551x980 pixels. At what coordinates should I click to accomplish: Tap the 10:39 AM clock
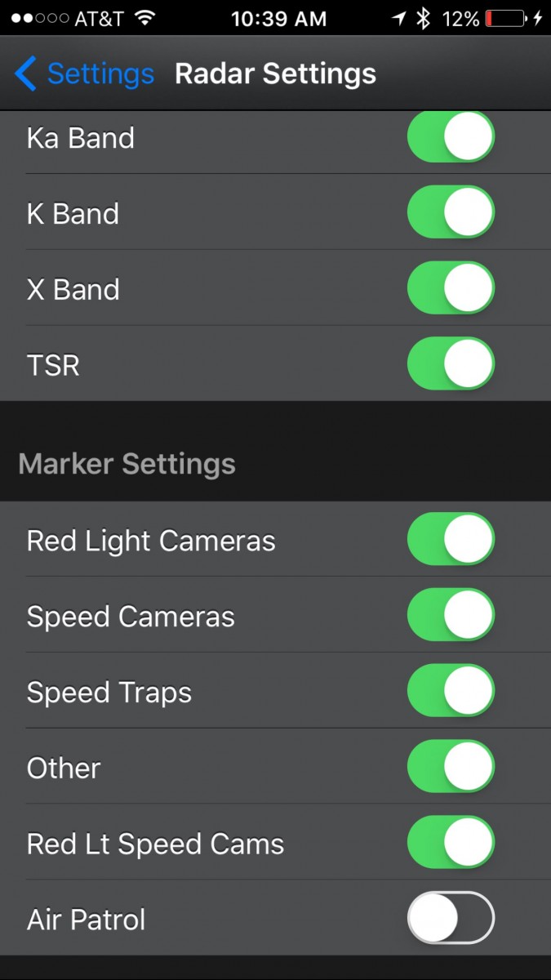tap(278, 18)
